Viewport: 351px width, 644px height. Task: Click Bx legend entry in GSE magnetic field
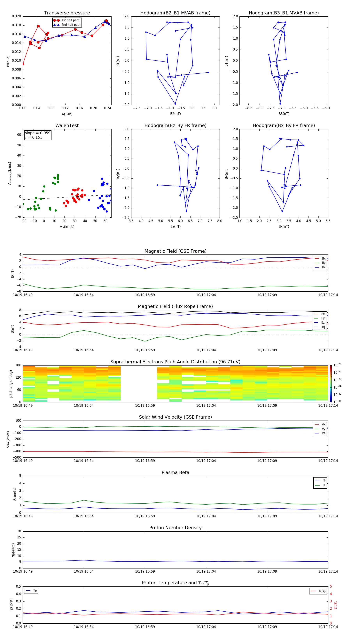320,259
